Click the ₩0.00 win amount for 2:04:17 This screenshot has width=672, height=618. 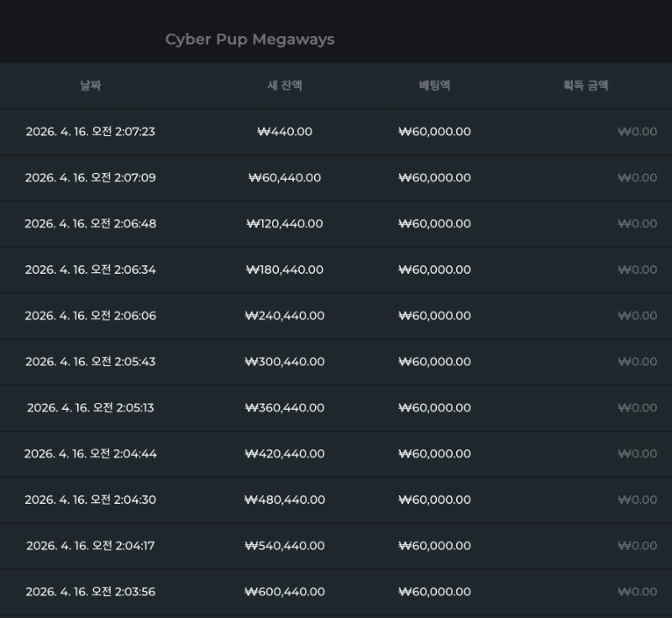[637, 546]
